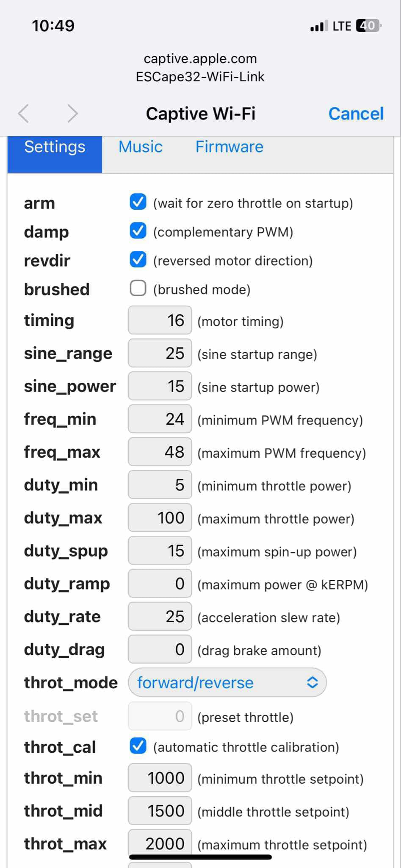The width and height of the screenshot is (401, 868).
Task: Disable damp complementary PWM checkbox
Action: [x=138, y=231]
